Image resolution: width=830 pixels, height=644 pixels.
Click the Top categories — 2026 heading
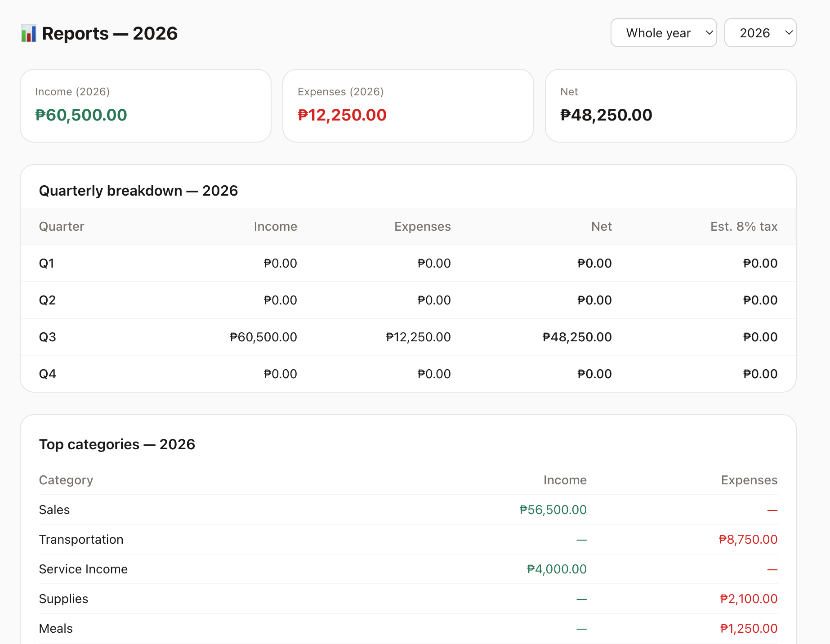[x=117, y=444]
